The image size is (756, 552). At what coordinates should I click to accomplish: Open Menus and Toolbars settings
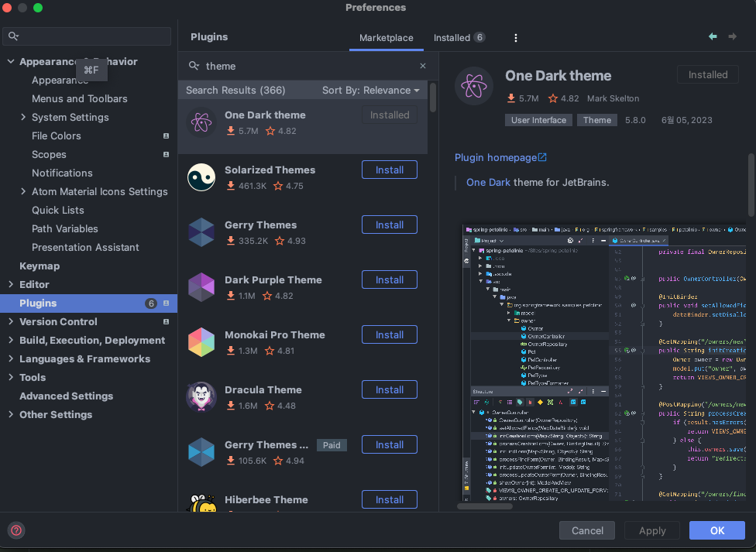click(x=80, y=99)
